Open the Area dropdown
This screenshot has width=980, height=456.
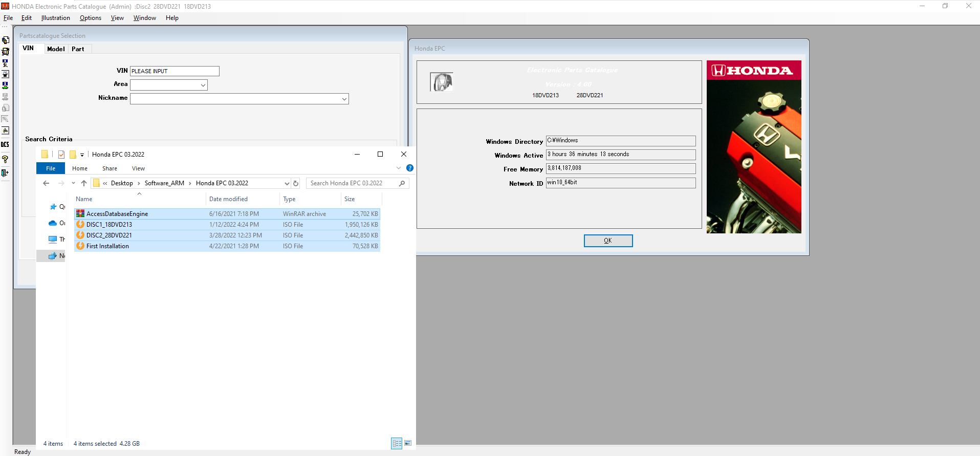[x=203, y=85]
